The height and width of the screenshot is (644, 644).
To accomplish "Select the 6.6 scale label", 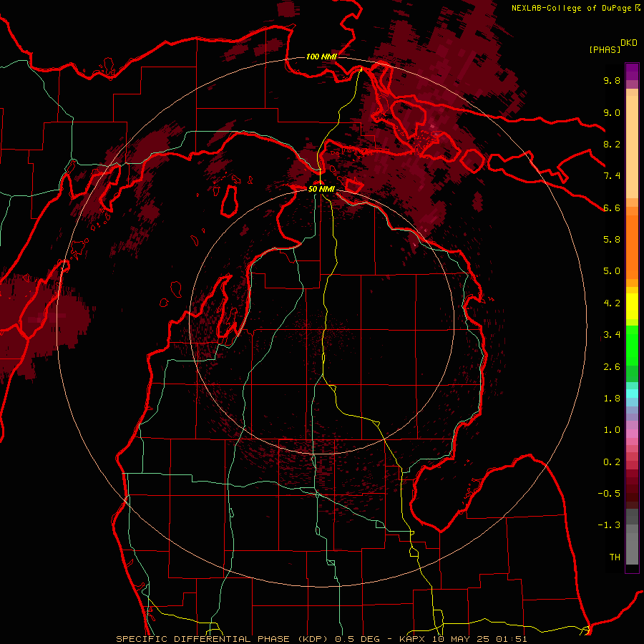I will pyautogui.click(x=612, y=208).
